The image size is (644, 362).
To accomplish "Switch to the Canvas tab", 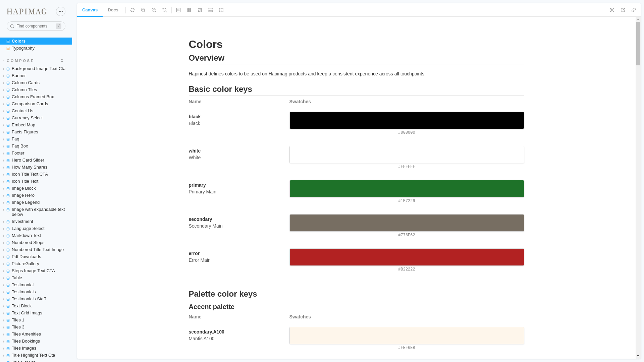I will tap(90, 10).
